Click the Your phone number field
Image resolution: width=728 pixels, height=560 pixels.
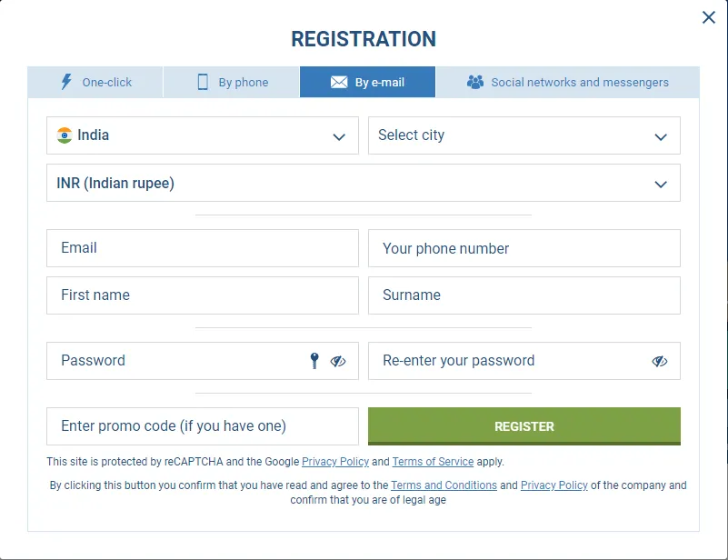(x=524, y=248)
